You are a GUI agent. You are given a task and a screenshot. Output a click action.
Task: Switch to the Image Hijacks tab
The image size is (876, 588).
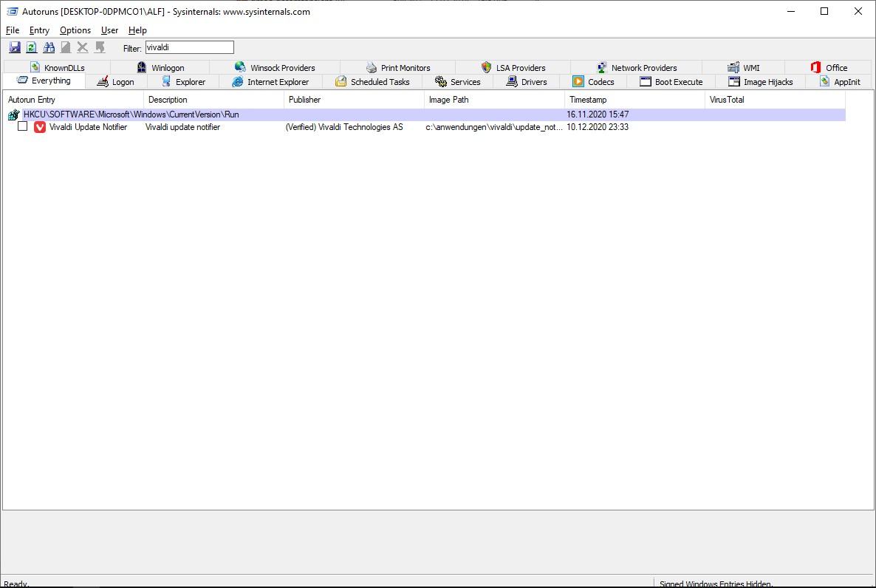pyautogui.click(x=760, y=81)
